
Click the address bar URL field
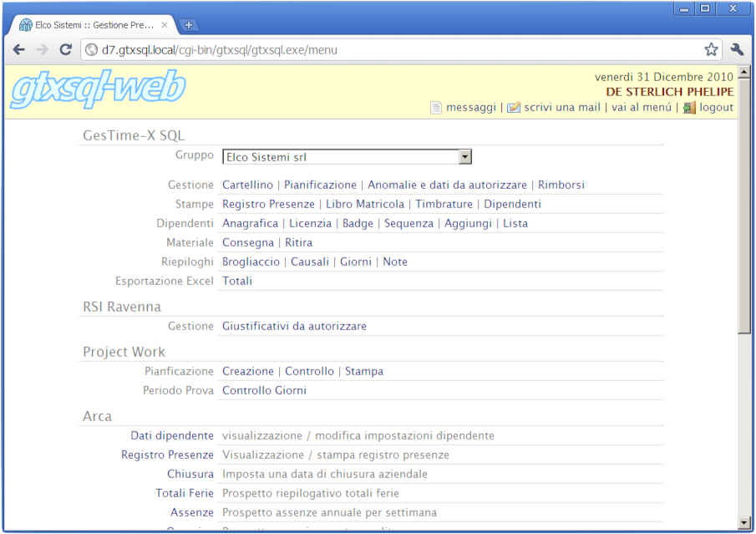400,49
